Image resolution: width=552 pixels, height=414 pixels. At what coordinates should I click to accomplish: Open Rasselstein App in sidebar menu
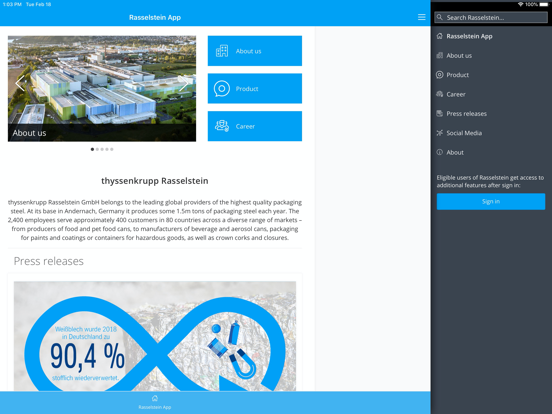(469, 36)
